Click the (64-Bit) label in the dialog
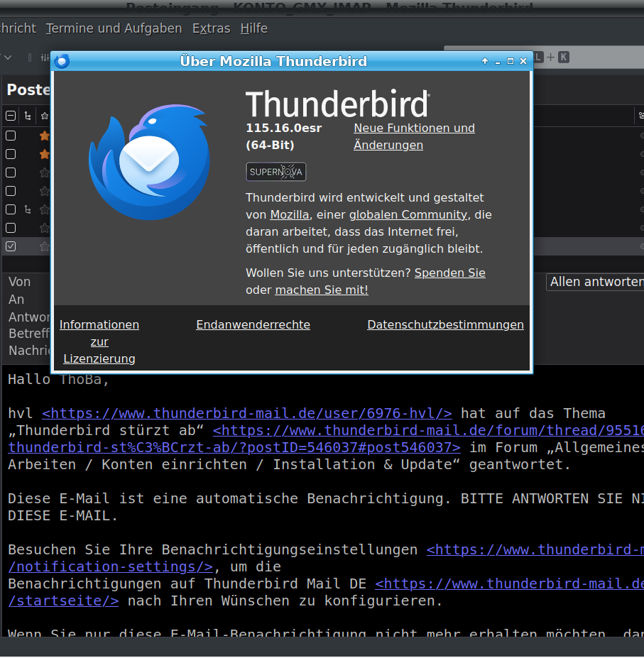Screen dimensions: 644x658 (x=270, y=146)
